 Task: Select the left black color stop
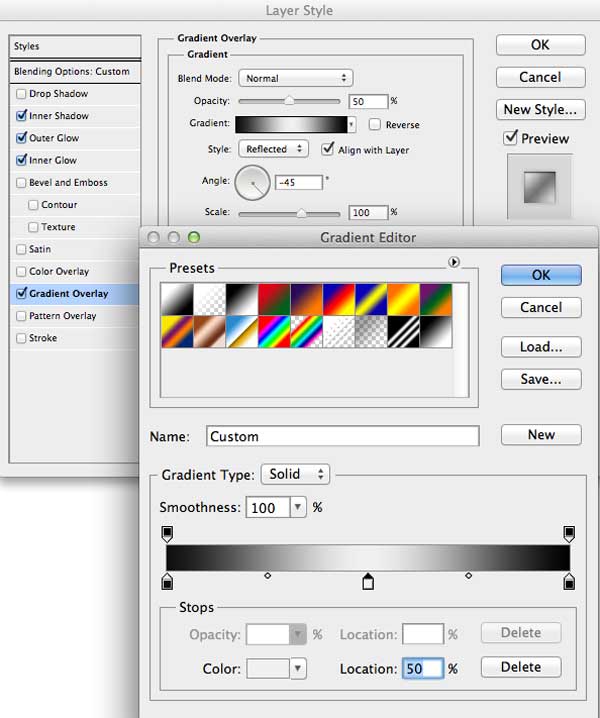coord(167,581)
